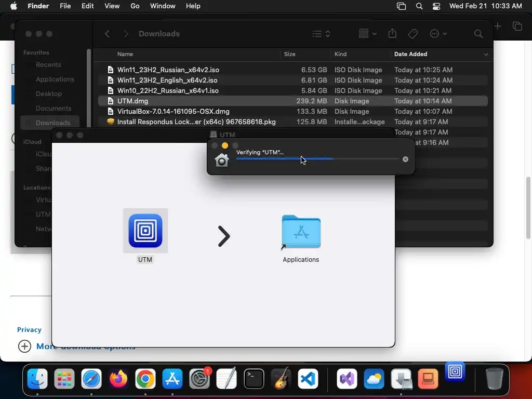
Task: Click the Privacy link on the webpage
Action: [29, 329]
